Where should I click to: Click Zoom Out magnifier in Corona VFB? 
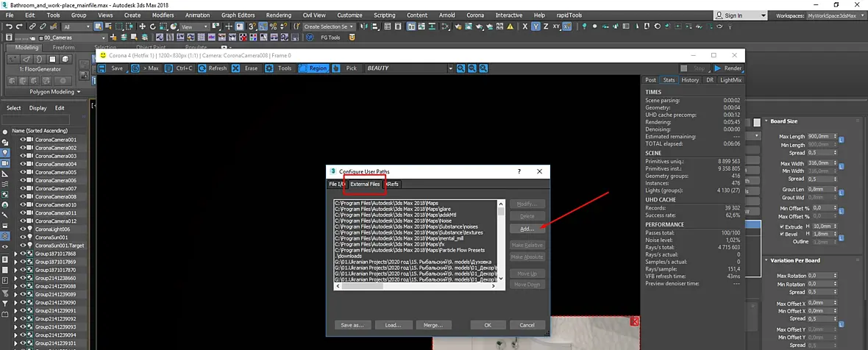472,68
